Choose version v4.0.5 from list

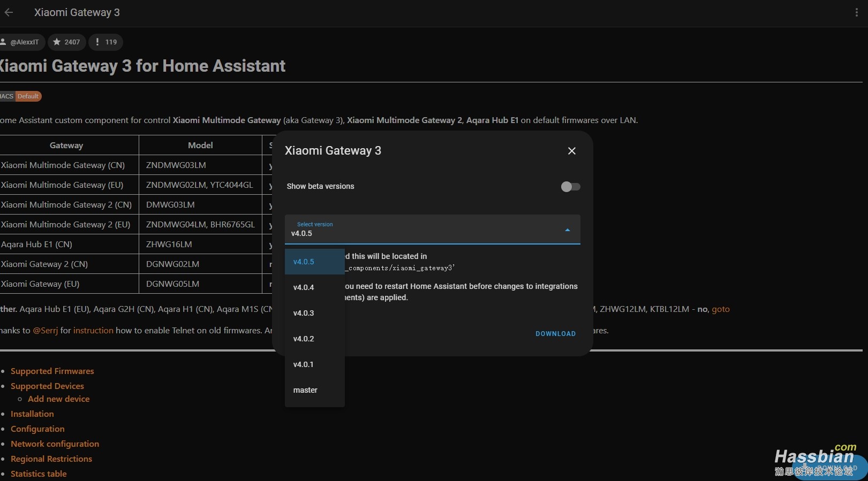(x=314, y=262)
